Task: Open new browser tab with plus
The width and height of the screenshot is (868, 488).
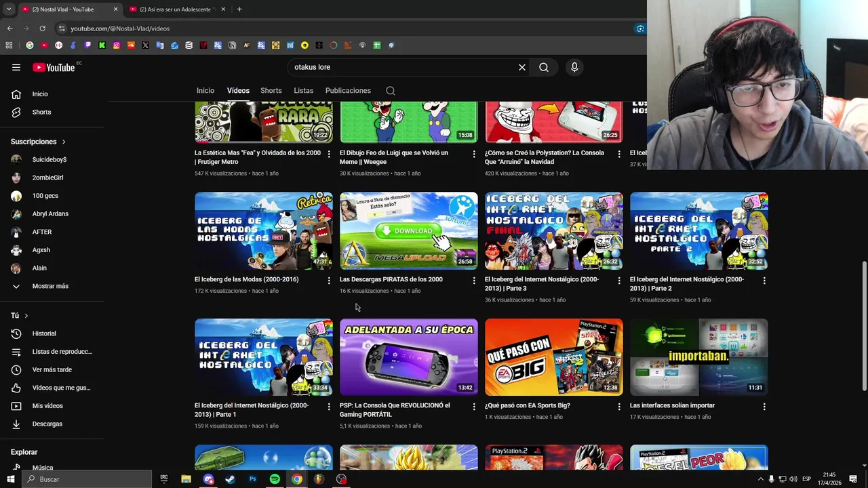Action: (x=239, y=9)
